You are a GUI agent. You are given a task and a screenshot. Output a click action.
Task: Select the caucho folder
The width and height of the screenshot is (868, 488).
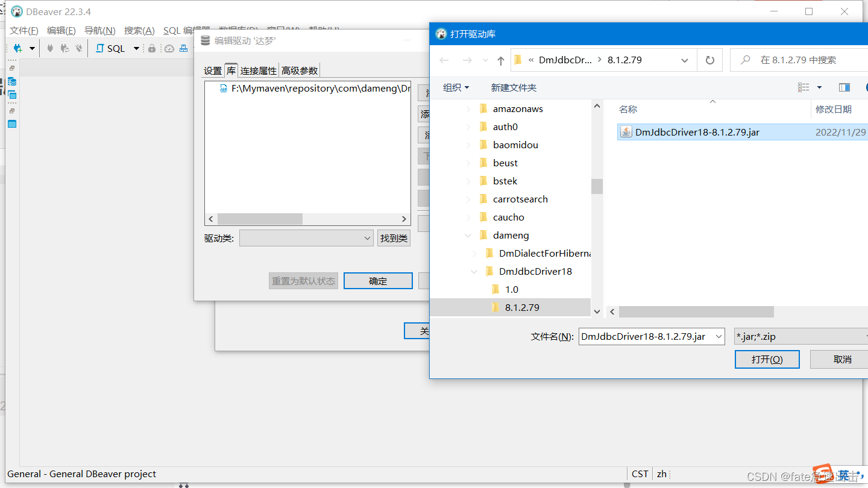(x=508, y=217)
